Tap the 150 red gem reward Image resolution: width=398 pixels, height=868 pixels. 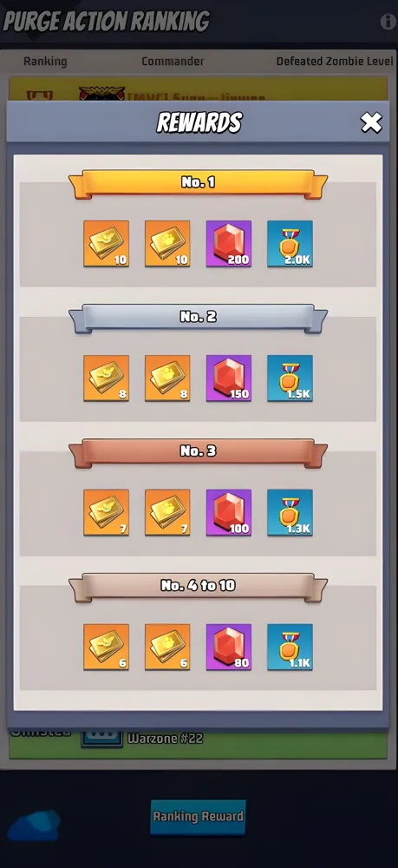(x=229, y=378)
